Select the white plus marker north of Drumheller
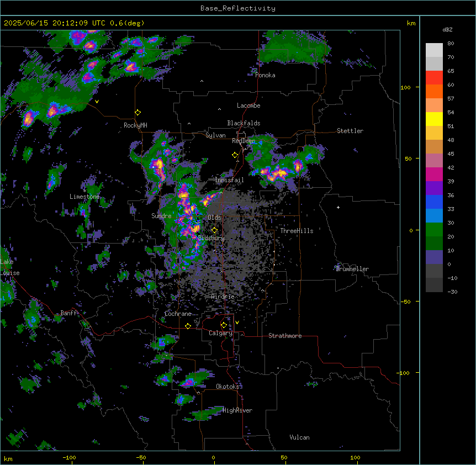Viewport: 476px width, 465px height. point(338,207)
